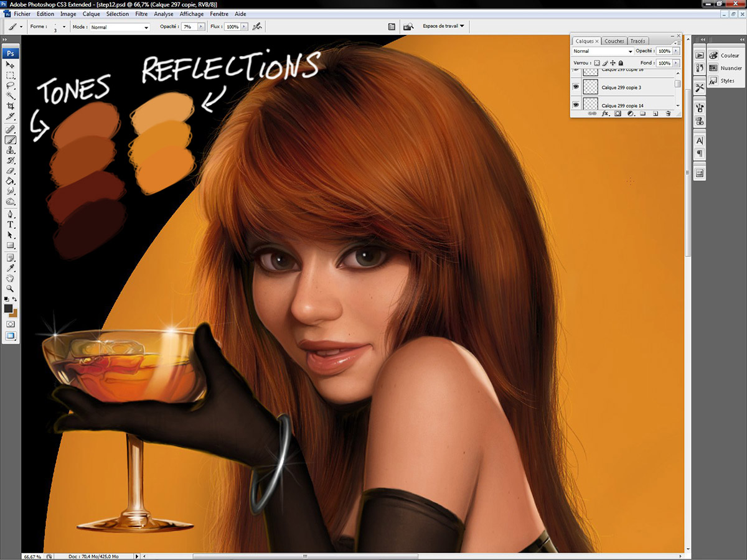Switch to the Couches tab
This screenshot has width=747, height=560.
[614, 41]
